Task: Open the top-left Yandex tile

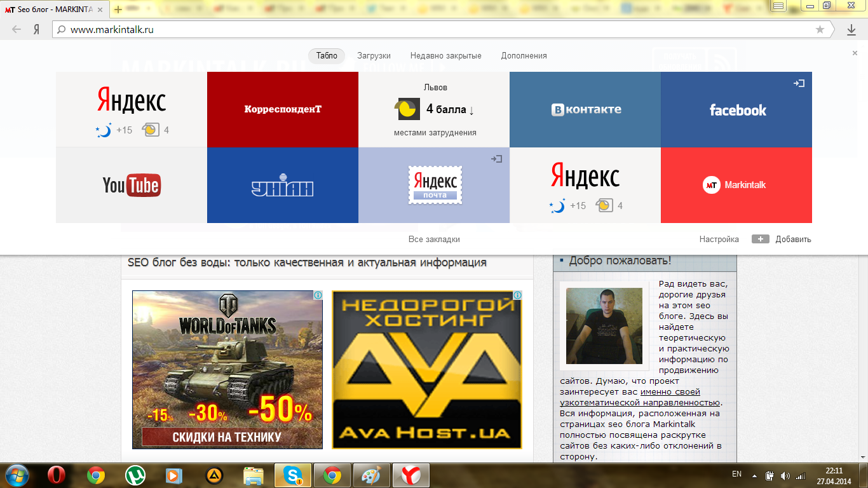Action: tap(132, 109)
